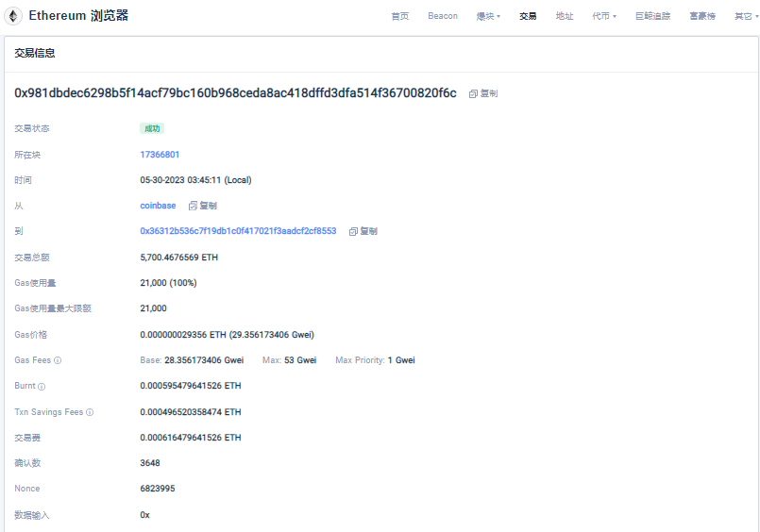Viewport: 760px width, 532px height.
Task: Open the 代币 dropdown menu
Action: pos(604,16)
